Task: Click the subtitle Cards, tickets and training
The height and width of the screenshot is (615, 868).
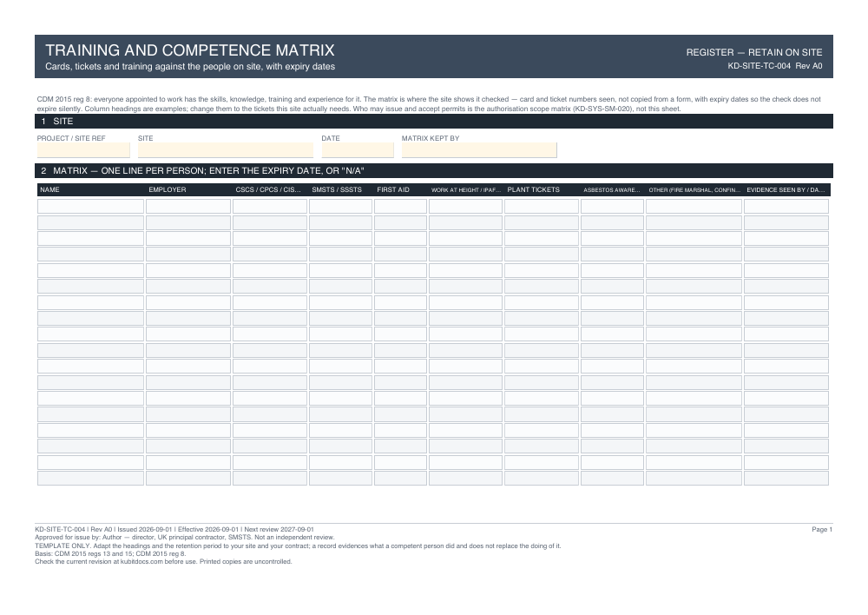Action: point(190,67)
